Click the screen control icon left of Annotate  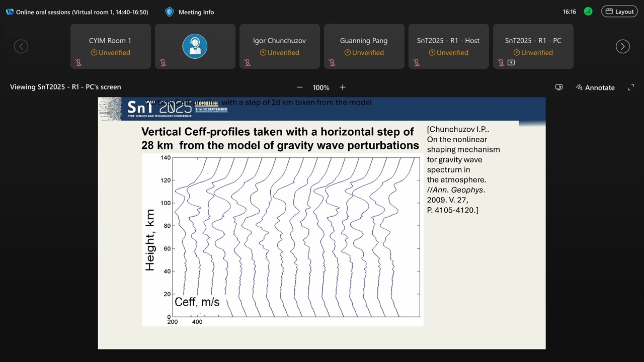click(559, 87)
